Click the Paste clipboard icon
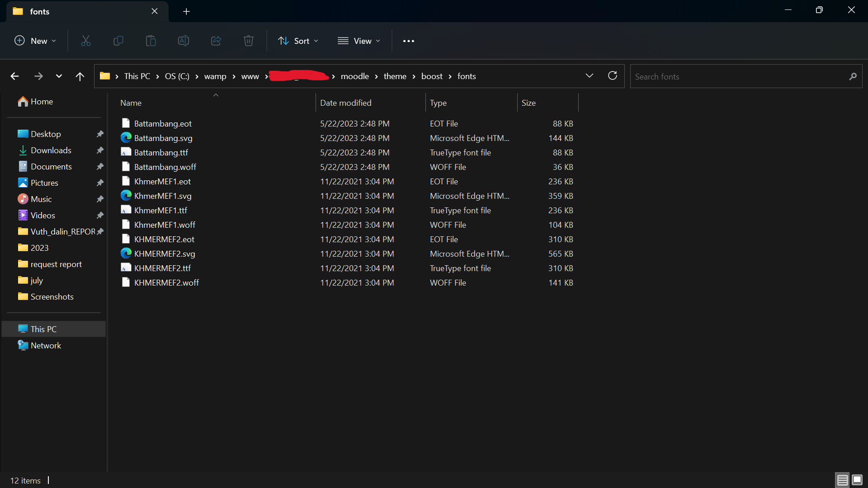868x488 pixels. (151, 41)
